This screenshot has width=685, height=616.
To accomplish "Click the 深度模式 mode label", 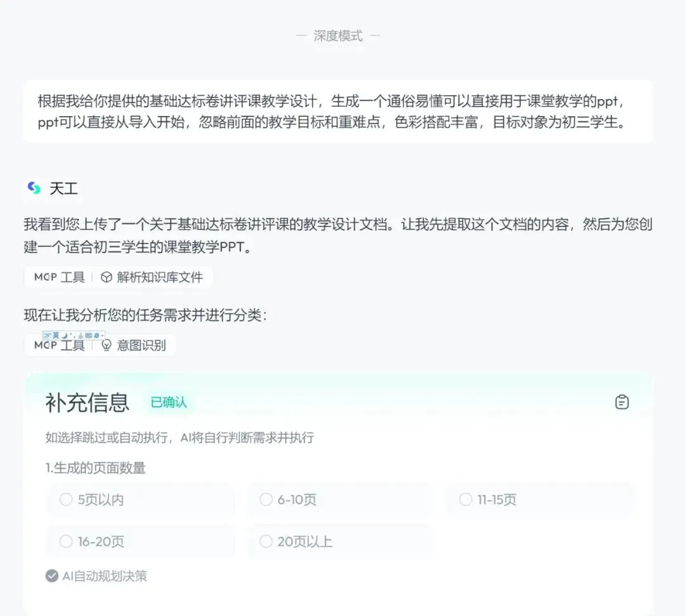I will coord(339,35).
